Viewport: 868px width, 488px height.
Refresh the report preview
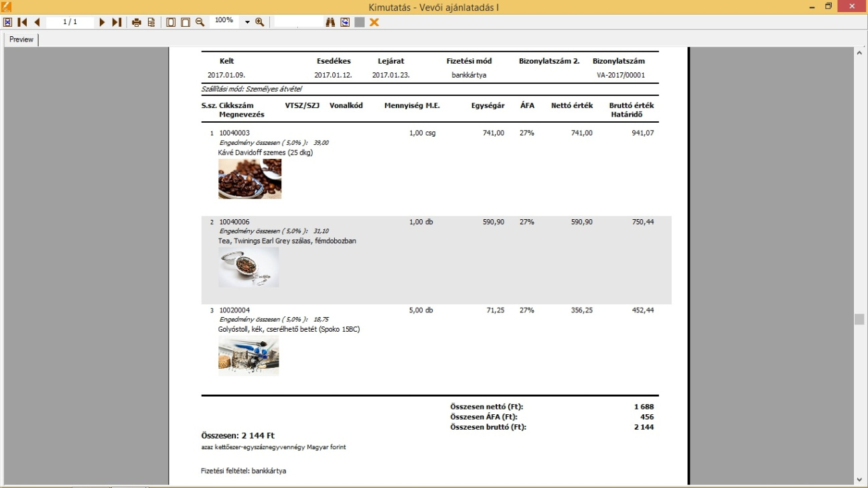345,22
